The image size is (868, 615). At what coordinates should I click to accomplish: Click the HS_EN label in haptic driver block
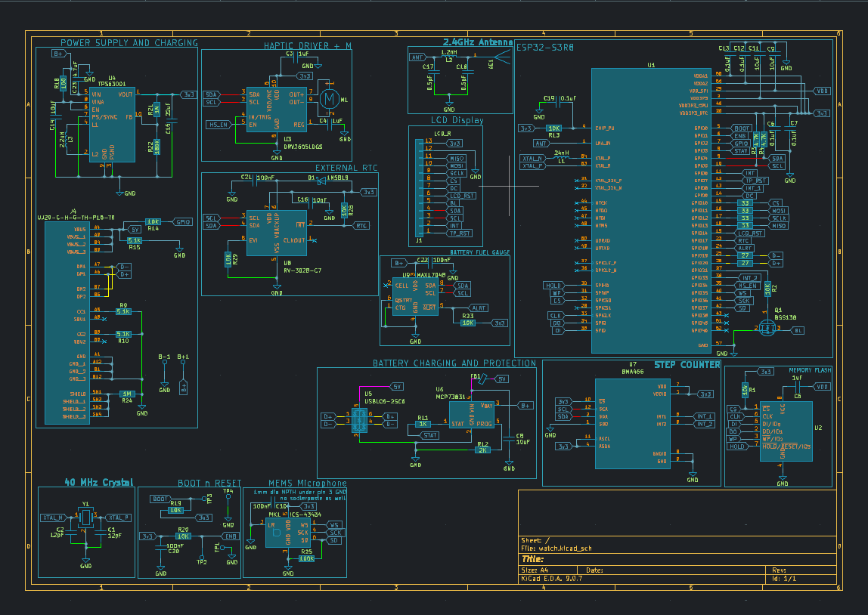coord(219,125)
